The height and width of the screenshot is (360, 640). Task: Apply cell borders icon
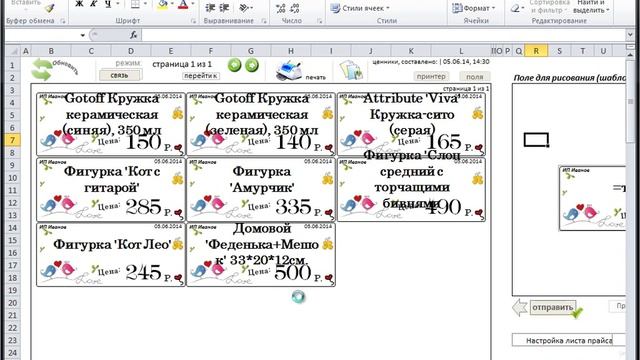click(x=135, y=4)
